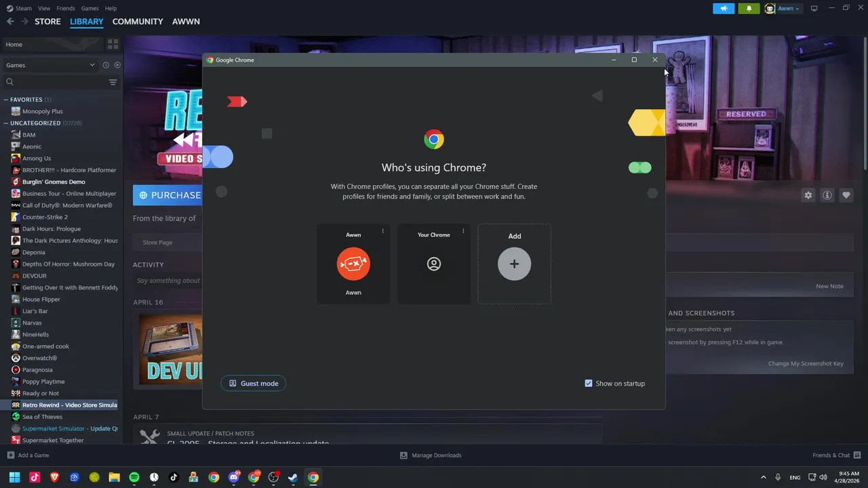Show hidden system tray icons chevron

(763, 477)
